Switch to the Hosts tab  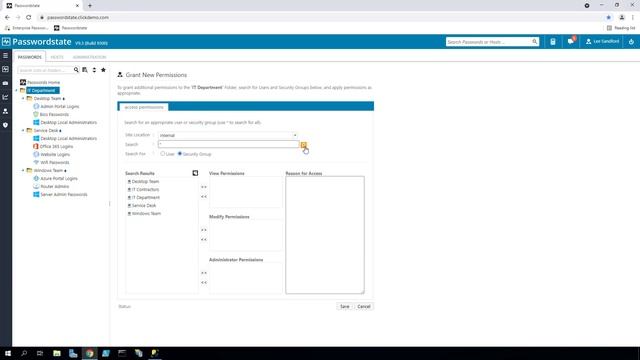pyautogui.click(x=57, y=57)
